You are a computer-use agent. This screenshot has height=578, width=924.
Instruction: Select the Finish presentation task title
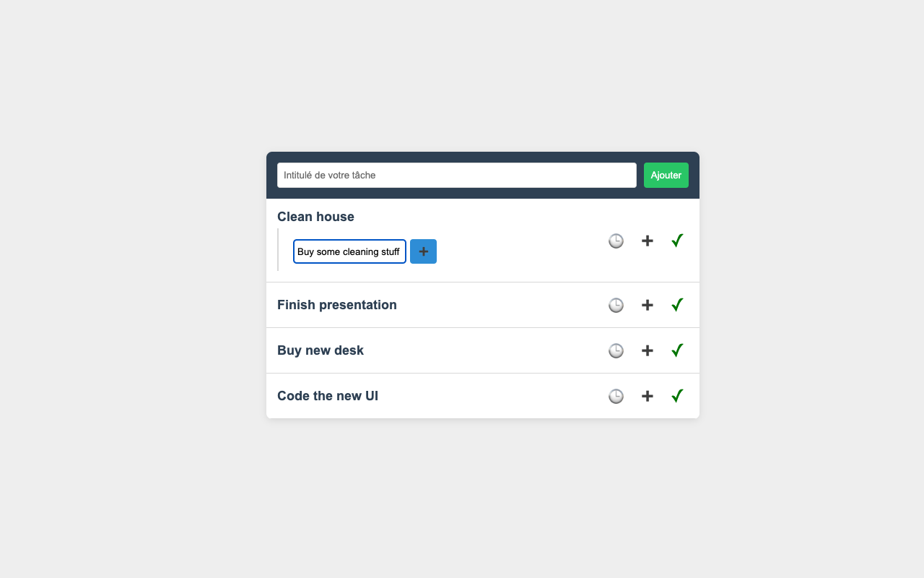tap(337, 305)
